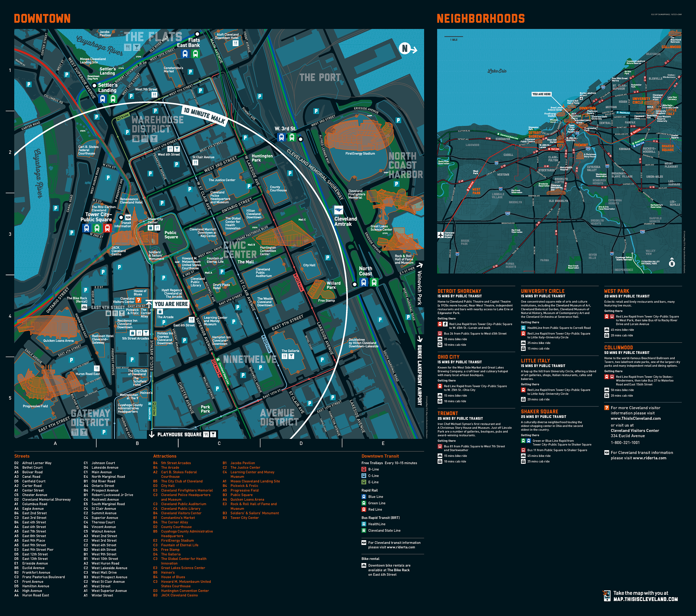The image size is (696, 616).
Task: Select the Red Line icon in the Rapid Rail legend
Action: [x=364, y=509]
